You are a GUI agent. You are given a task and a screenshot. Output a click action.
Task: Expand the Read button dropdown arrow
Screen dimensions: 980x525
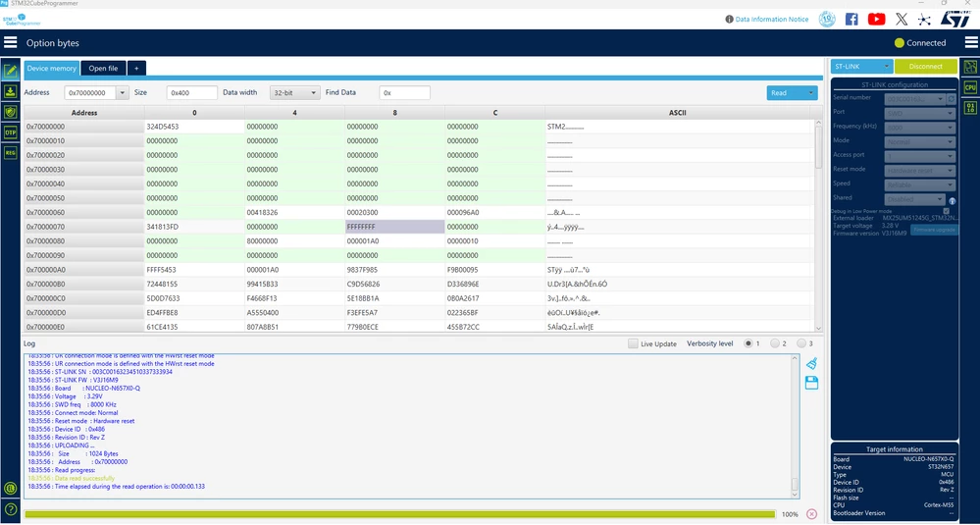pos(811,92)
